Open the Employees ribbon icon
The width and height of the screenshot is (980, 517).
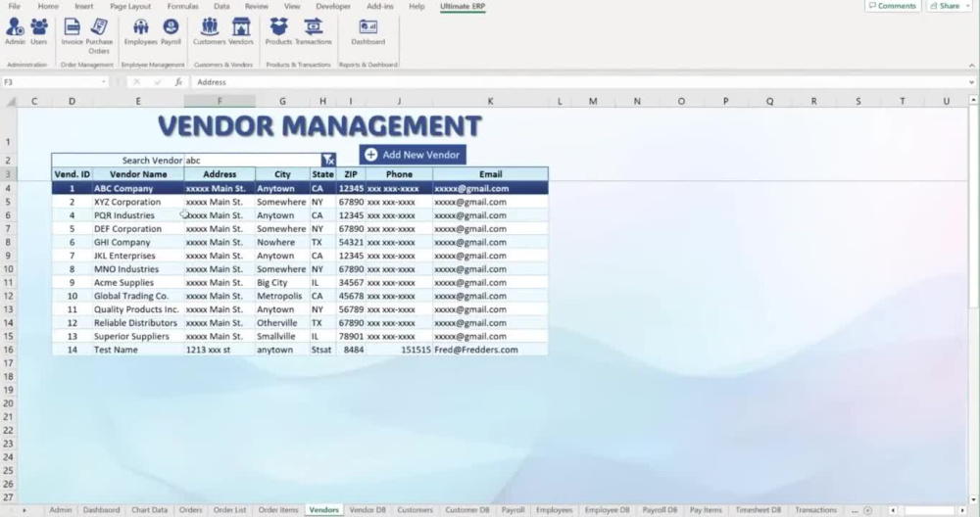(x=140, y=31)
